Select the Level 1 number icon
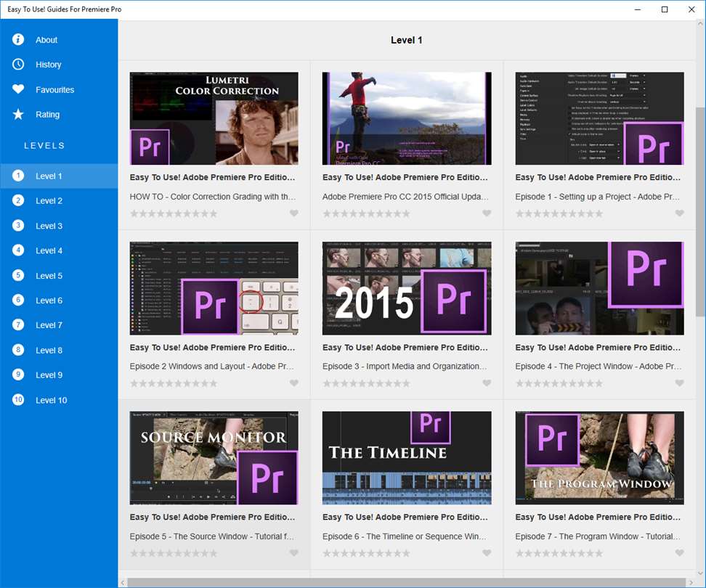 (x=18, y=176)
